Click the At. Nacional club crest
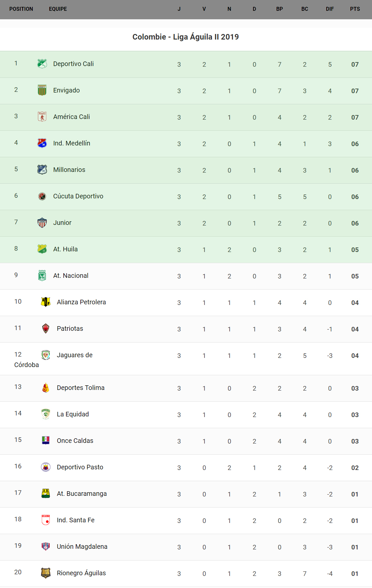 coord(42,276)
